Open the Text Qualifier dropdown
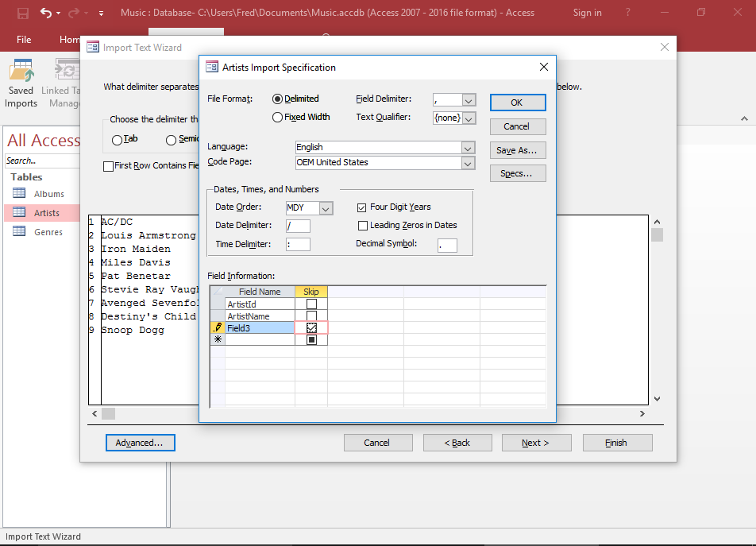 point(469,118)
